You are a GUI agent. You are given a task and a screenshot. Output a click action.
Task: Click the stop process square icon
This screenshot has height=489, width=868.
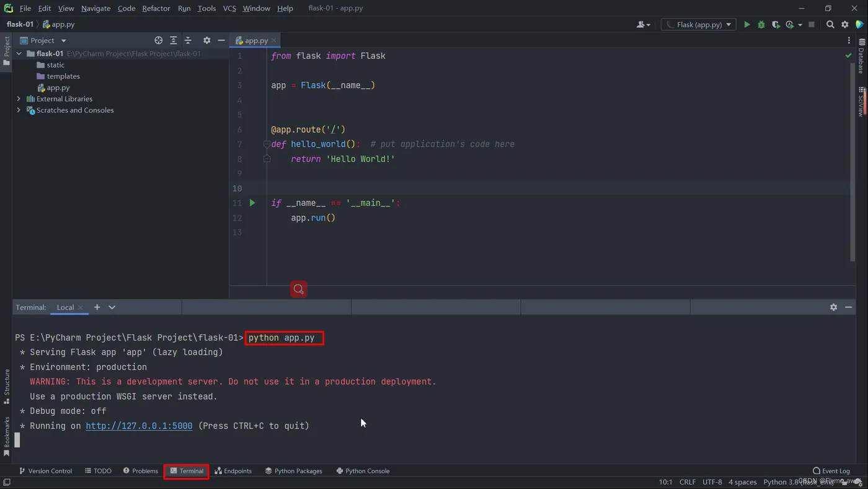click(x=812, y=25)
